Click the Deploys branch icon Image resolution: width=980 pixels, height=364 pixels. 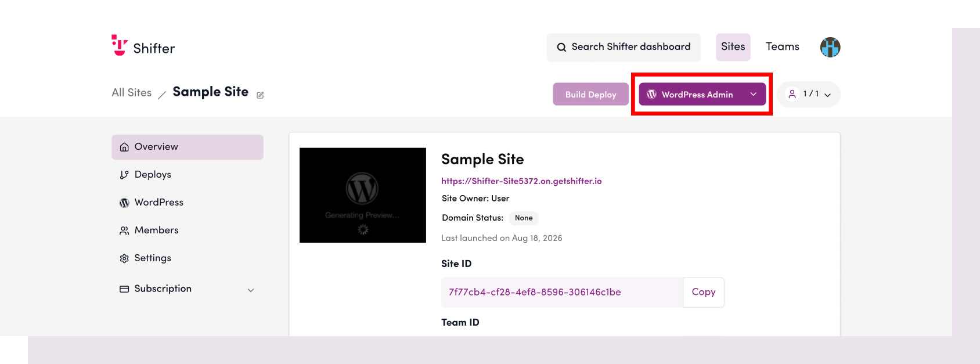(124, 175)
